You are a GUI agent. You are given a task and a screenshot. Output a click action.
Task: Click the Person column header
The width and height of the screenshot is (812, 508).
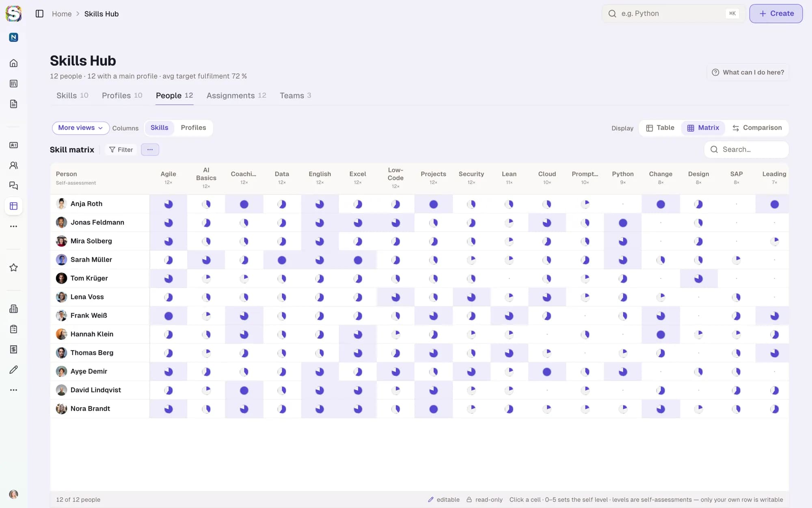tap(99, 178)
